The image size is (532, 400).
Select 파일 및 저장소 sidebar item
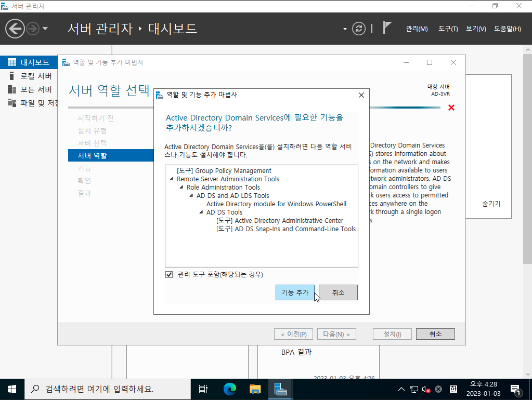pos(29,103)
